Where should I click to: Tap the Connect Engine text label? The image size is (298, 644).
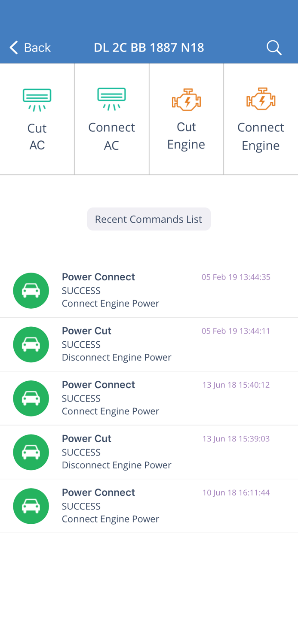point(261,136)
